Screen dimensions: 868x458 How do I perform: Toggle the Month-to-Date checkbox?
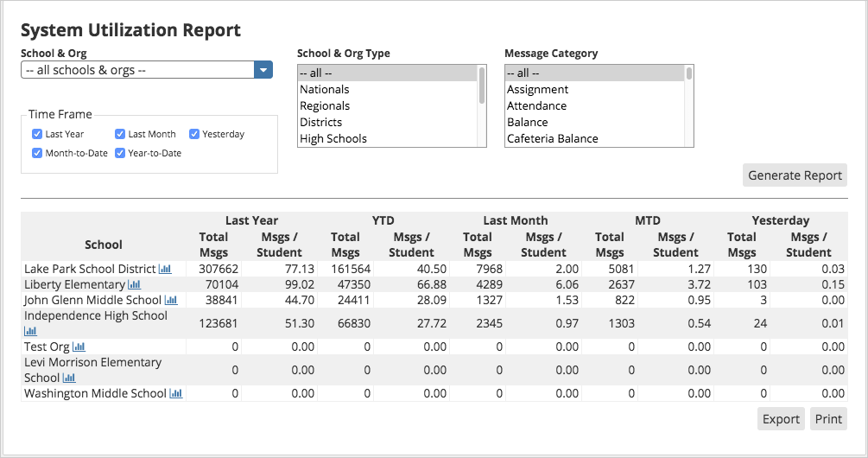tap(37, 153)
